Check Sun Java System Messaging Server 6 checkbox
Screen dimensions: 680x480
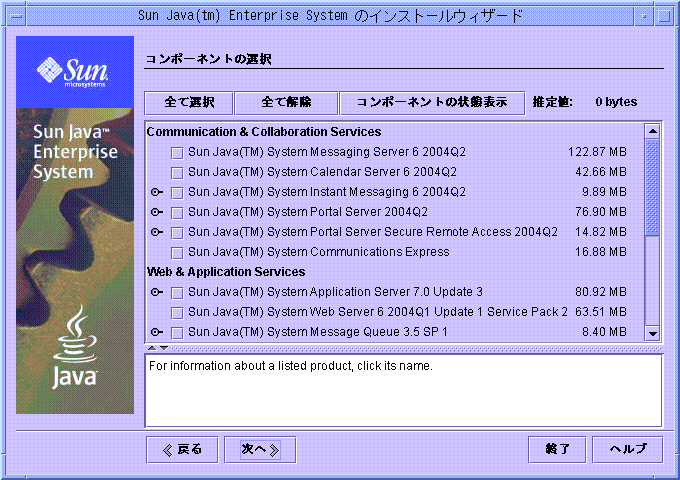click(177, 153)
